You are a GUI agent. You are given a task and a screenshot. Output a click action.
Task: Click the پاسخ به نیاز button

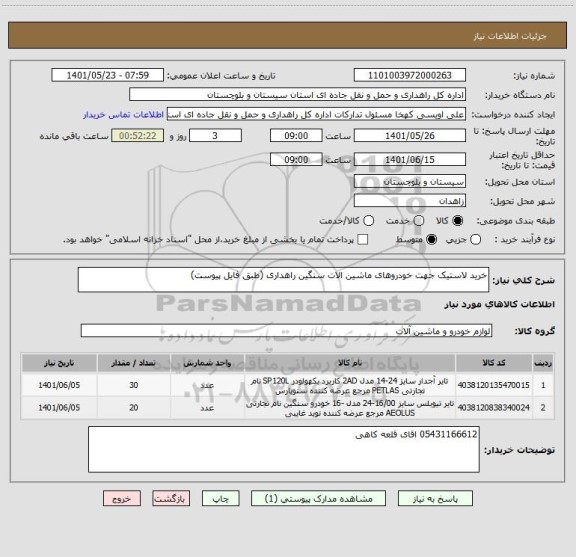(x=435, y=499)
